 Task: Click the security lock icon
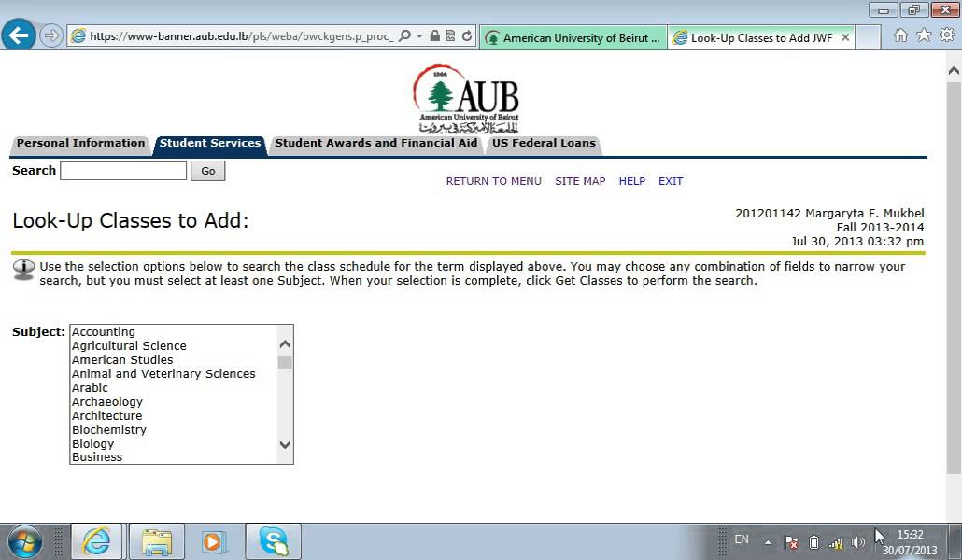tap(434, 35)
